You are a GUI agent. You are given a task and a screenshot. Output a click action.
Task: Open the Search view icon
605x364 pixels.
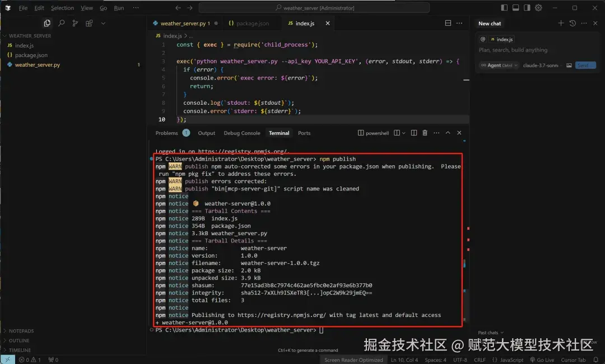coord(61,23)
